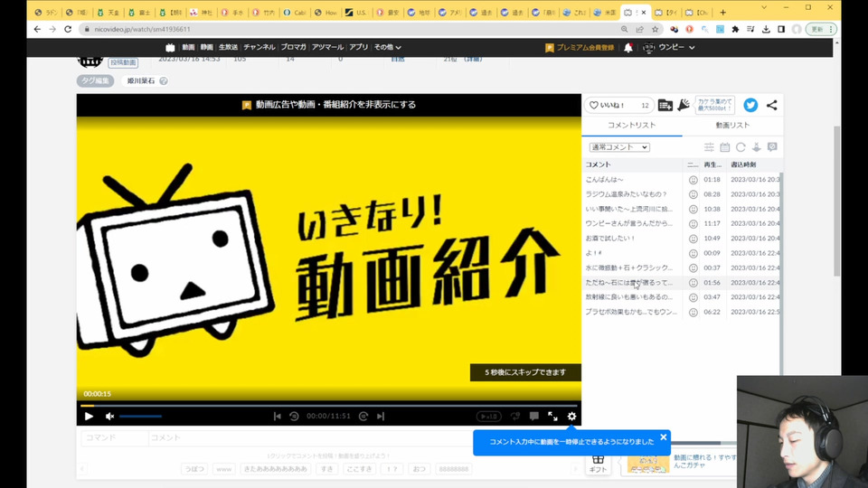Toggle comment auto-scroll download-arrow icon
The image size is (868, 488).
tap(756, 147)
